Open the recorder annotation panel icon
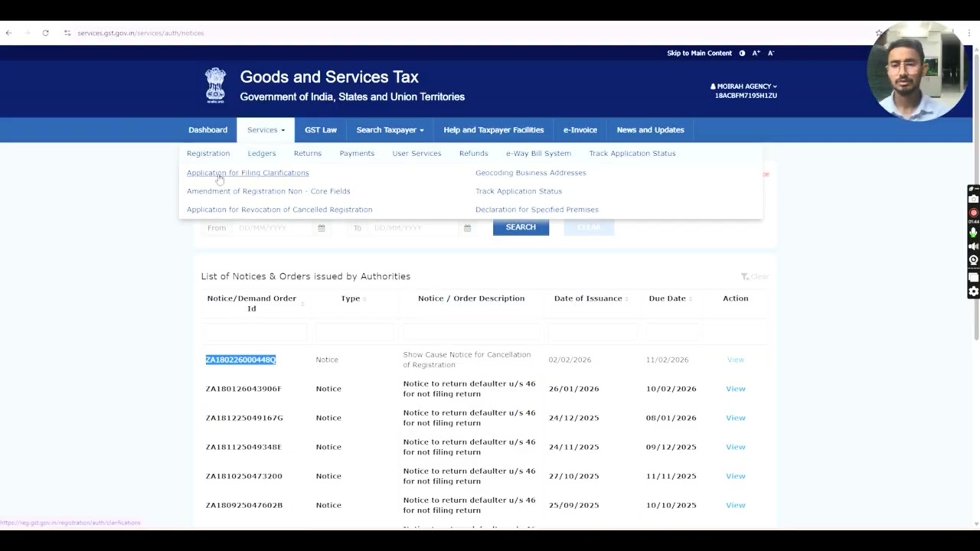 click(973, 276)
